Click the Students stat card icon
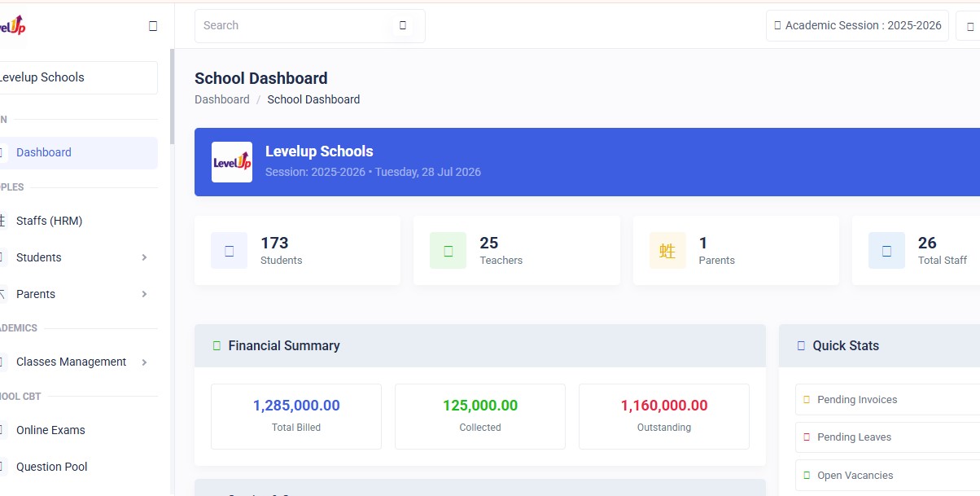 tap(229, 251)
